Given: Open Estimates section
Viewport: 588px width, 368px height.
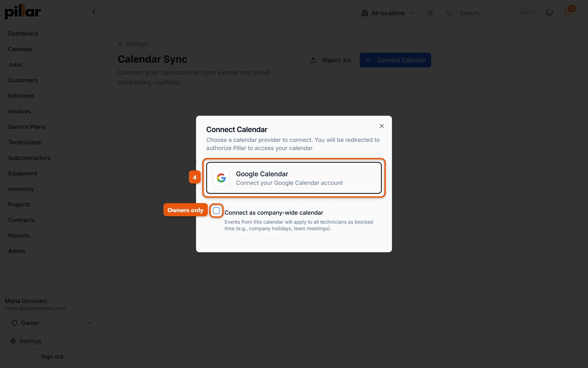Looking at the screenshot, I should (21, 96).
